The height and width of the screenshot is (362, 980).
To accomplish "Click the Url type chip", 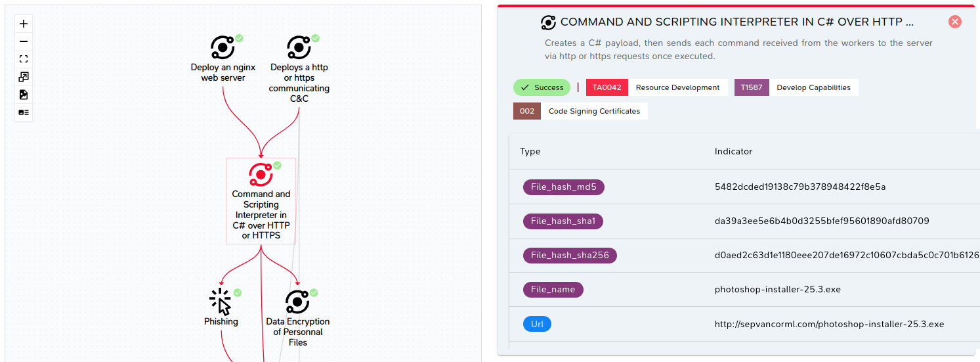I will click(537, 323).
